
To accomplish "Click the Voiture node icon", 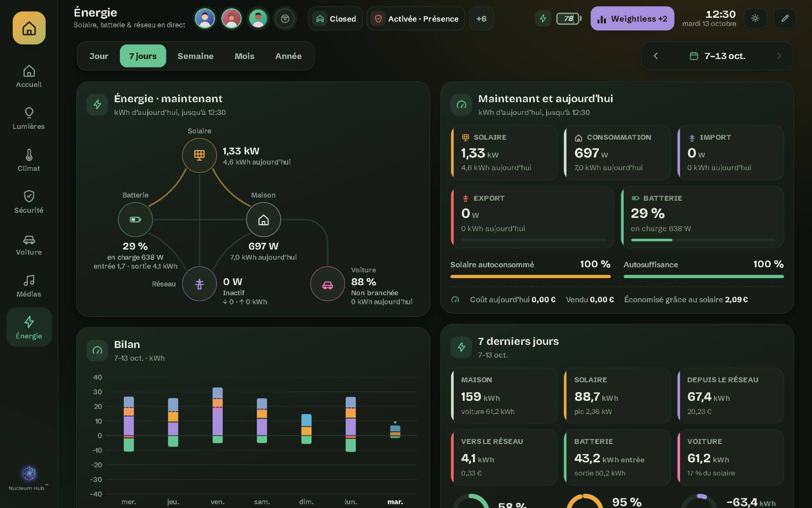I will (328, 284).
